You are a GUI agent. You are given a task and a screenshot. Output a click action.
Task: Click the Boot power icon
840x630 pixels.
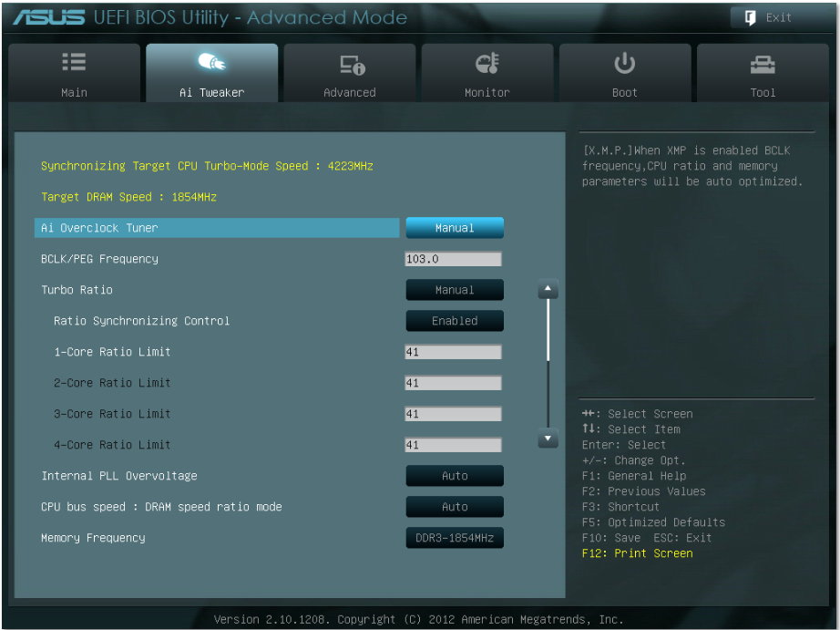click(x=625, y=63)
